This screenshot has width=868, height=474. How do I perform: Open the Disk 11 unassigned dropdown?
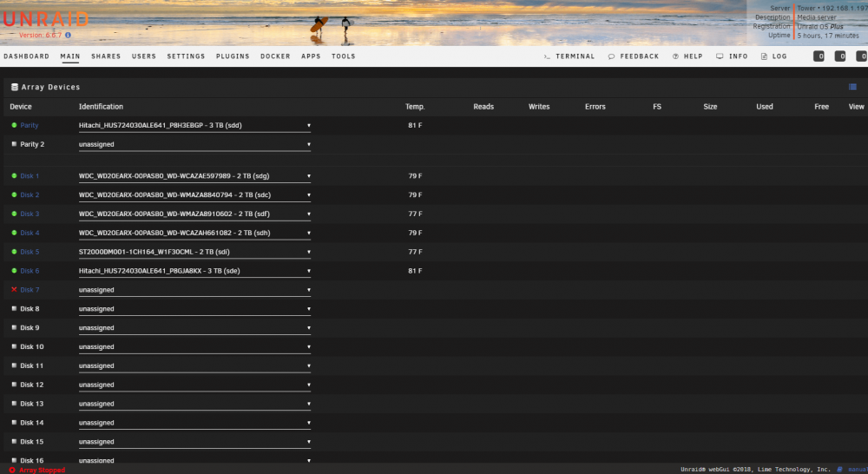coord(194,366)
